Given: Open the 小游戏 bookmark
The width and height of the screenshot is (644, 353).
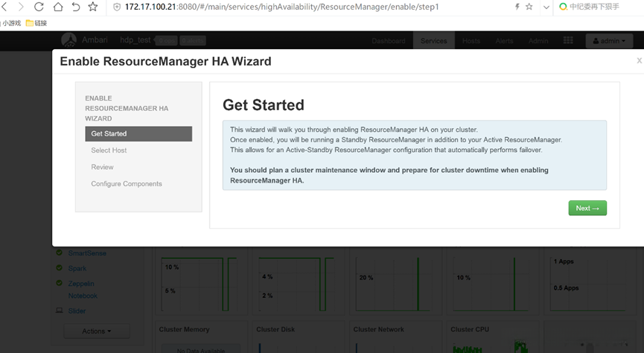Looking at the screenshot, I should coord(11,23).
